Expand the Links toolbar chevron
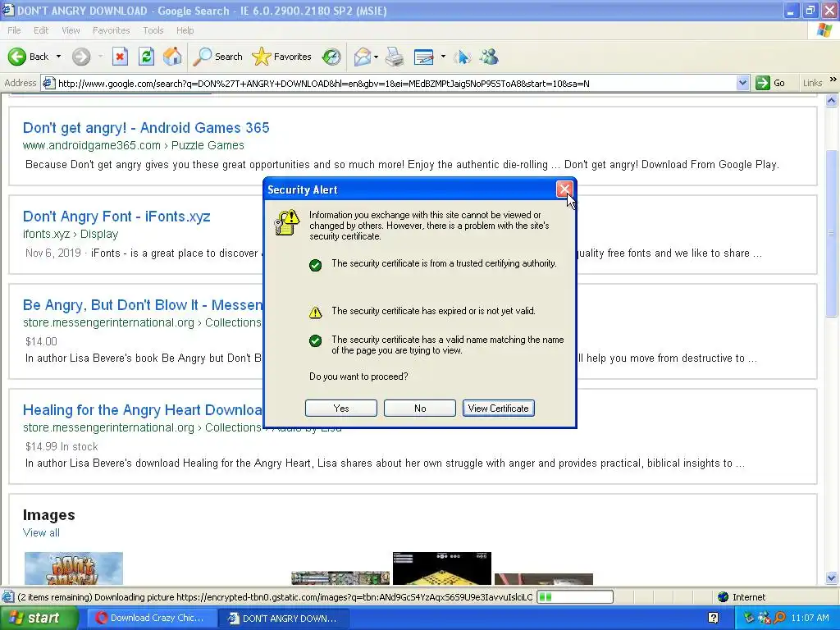This screenshot has height=630, width=840. click(833, 80)
